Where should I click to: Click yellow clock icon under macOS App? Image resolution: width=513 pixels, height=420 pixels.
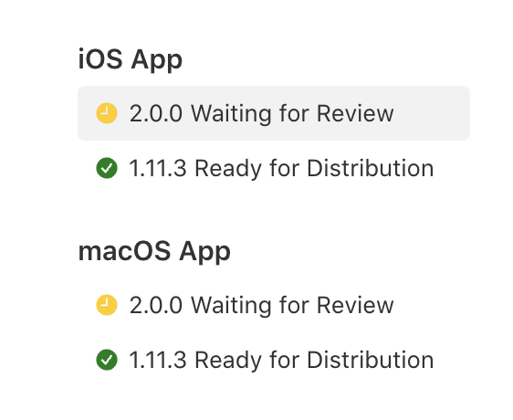coord(107,305)
